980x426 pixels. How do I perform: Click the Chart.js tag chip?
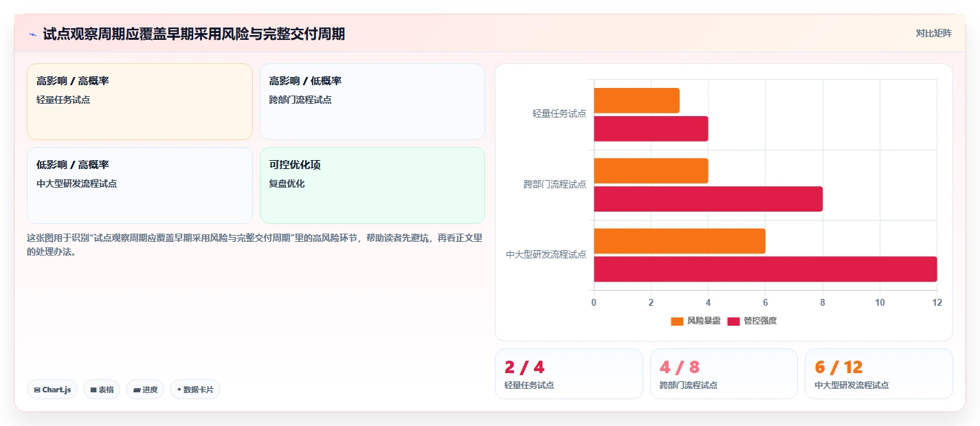click(52, 390)
